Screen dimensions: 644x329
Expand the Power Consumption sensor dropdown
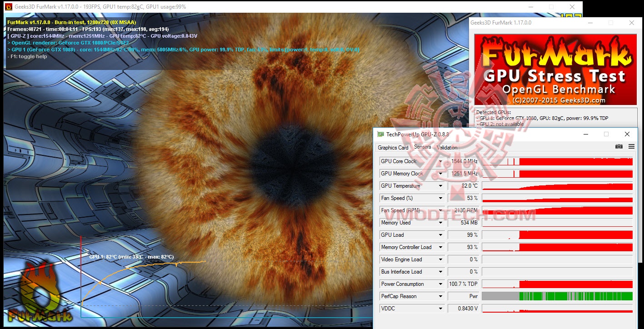point(440,284)
